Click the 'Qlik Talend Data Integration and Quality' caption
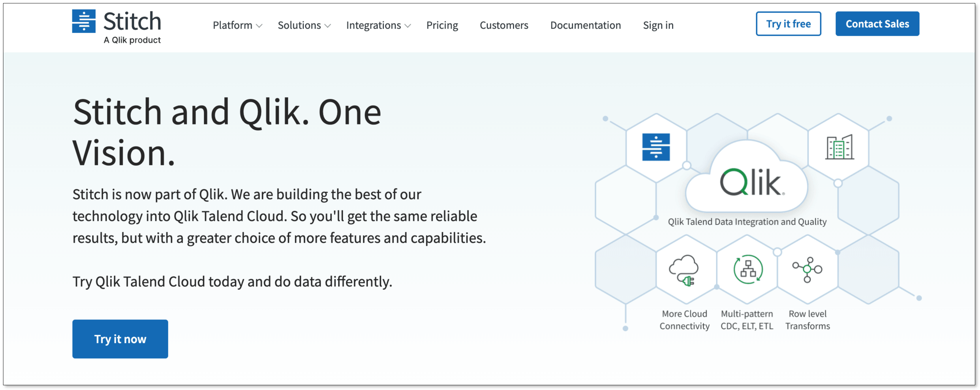The width and height of the screenshot is (980, 390). pos(747,222)
